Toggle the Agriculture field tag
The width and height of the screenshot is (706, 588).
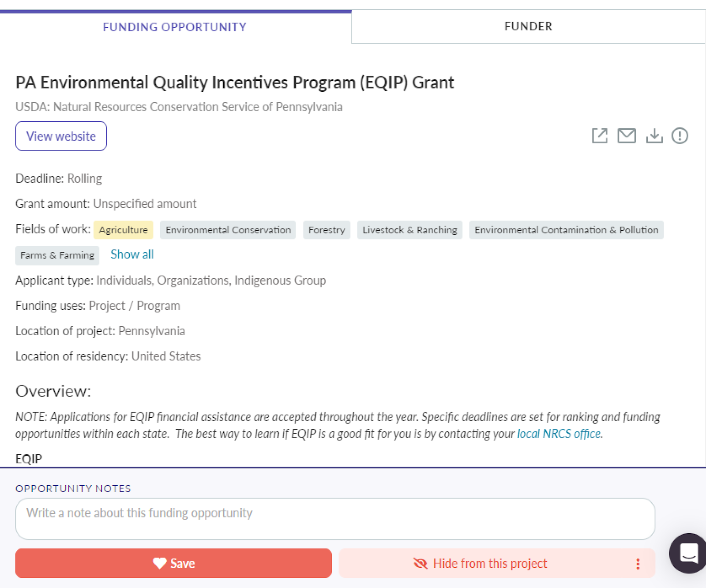click(123, 230)
